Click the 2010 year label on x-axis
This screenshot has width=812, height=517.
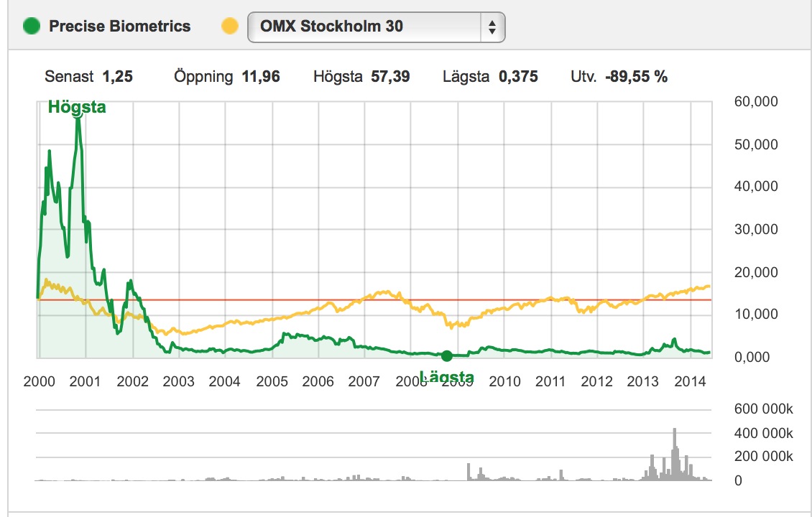[x=504, y=381]
